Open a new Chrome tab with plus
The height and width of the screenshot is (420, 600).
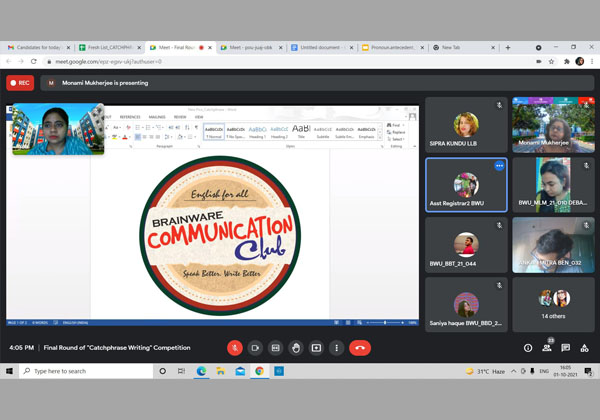coord(508,47)
